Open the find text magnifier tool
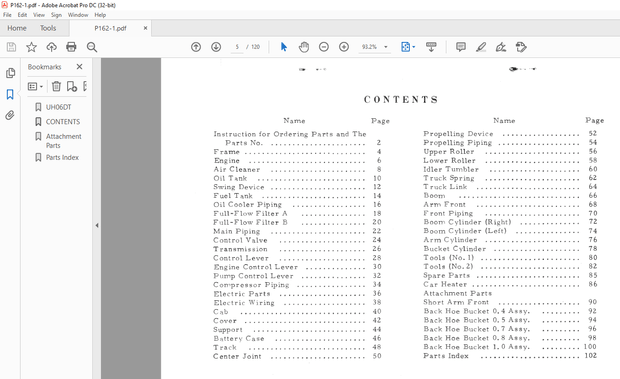The height and width of the screenshot is (379, 620). 92,47
